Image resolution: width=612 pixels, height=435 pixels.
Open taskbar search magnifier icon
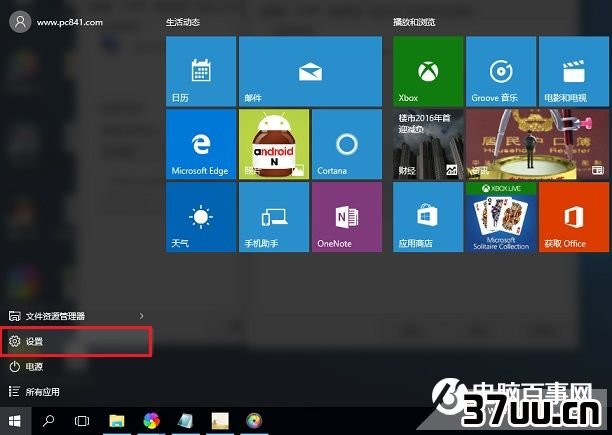pyautogui.click(x=49, y=421)
